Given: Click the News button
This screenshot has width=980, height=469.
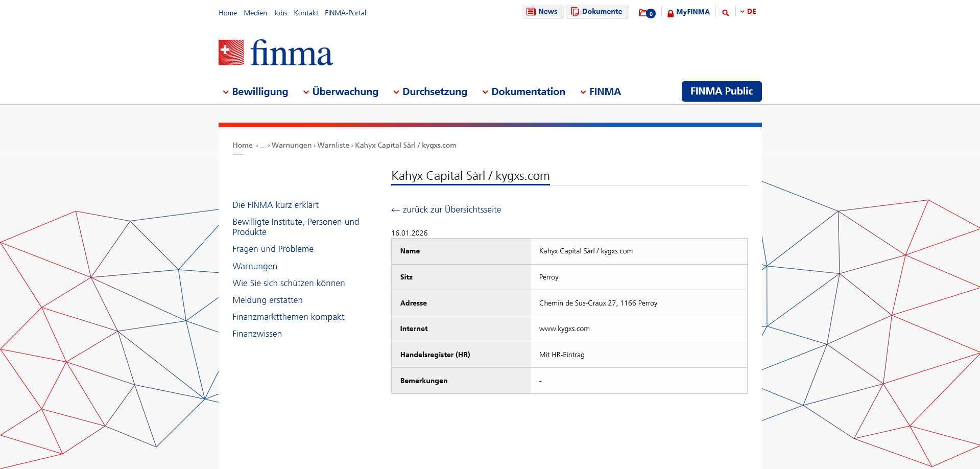Looking at the screenshot, I should click(542, 12).
